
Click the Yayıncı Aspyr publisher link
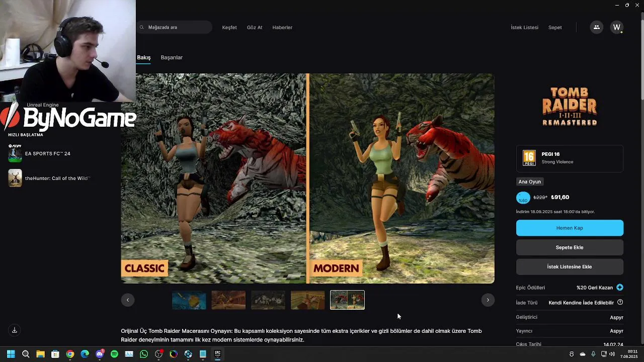[616, 331]
